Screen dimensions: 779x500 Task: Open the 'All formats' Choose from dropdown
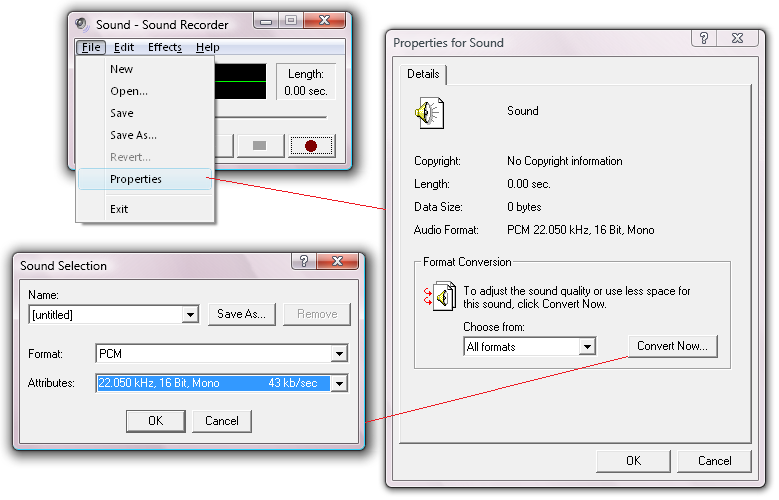click(587, 347)
